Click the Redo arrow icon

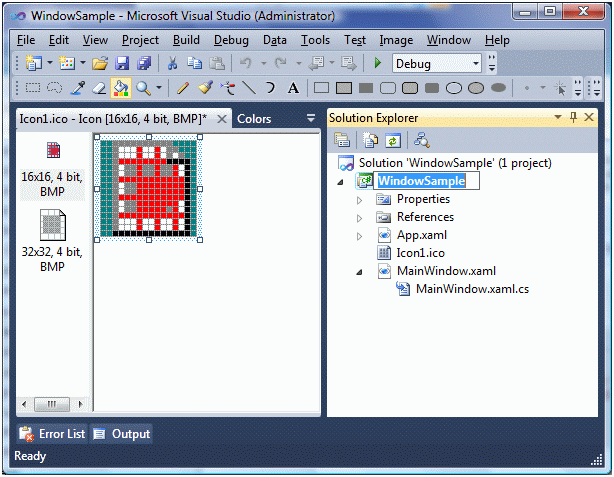pos(280,63)
